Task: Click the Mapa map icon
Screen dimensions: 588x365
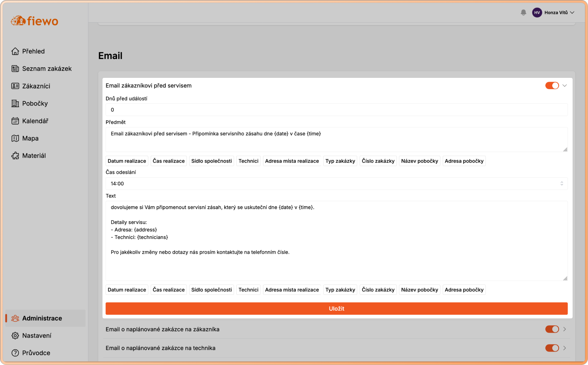Action: 15,138
